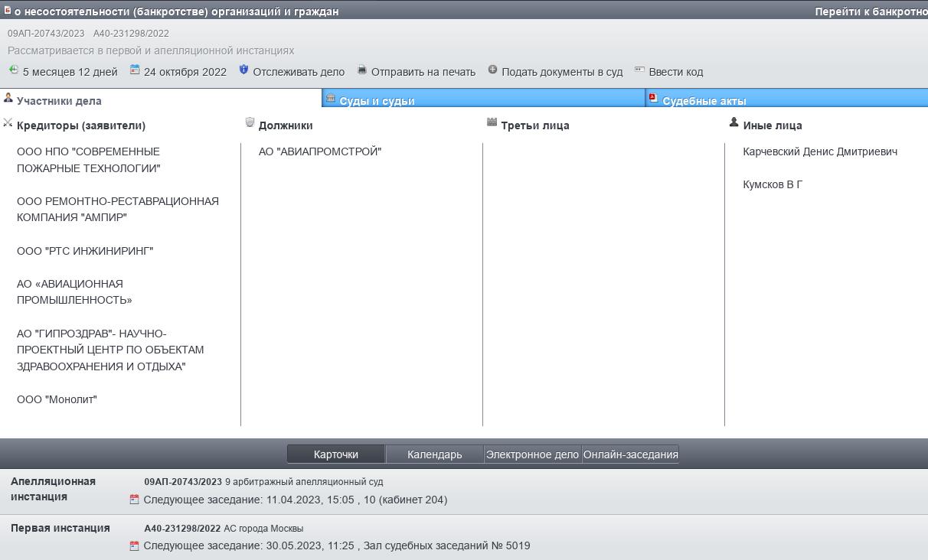Click the 'Отправить на печать' link
The image size is (928, 560).
coord(423,72)
